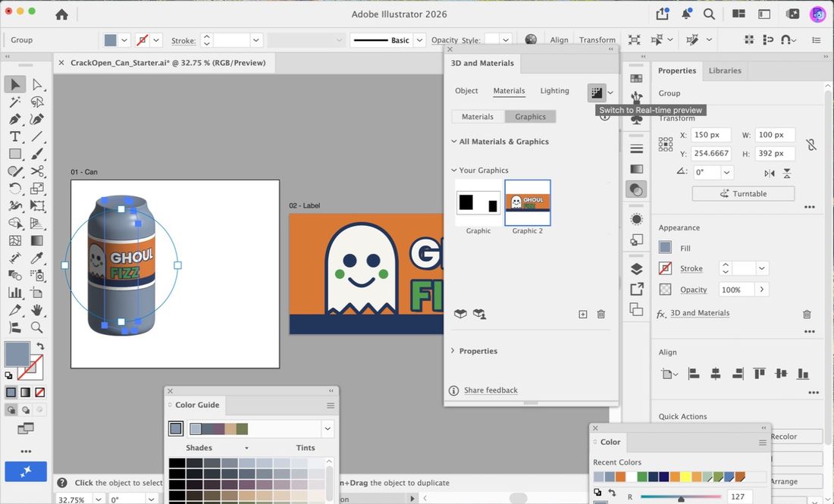
Task: Switch to the Libraries tab
Action: pyautogui.click(x=724, y=70)
